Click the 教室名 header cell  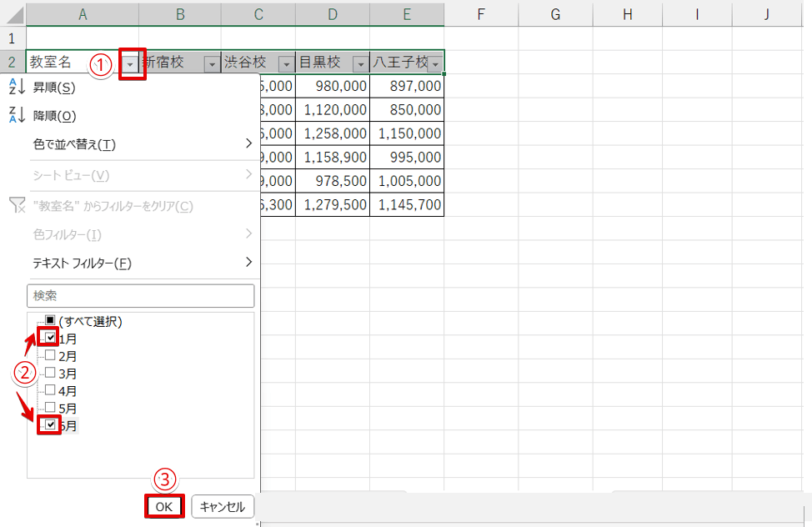pos(83,63)
